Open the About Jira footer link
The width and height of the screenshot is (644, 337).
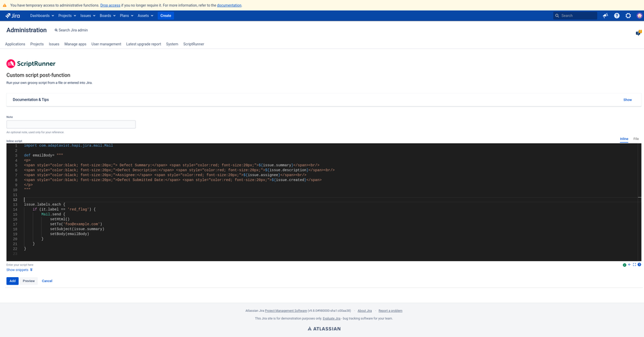pyautogui.click(x=365, y=311)
